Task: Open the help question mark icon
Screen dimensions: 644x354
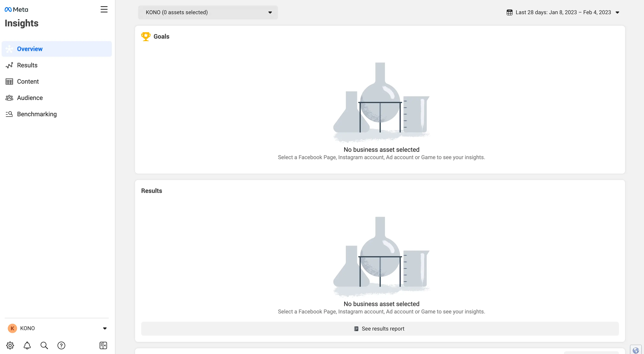Action: coord(61,345)
